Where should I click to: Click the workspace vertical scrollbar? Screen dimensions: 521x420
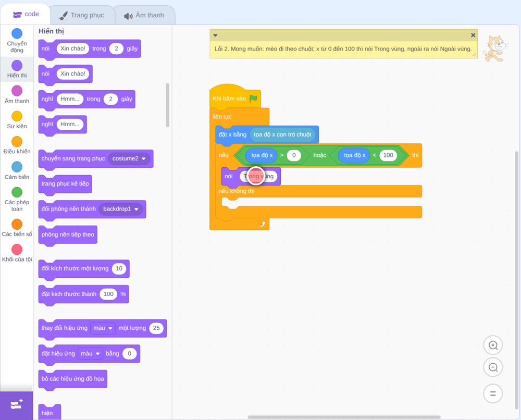[517, 280]
